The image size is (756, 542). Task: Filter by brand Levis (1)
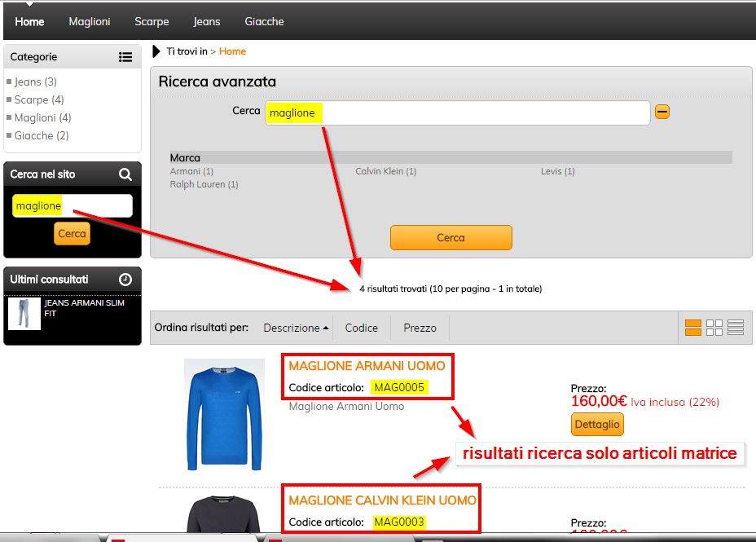click(x=558, y=171)
